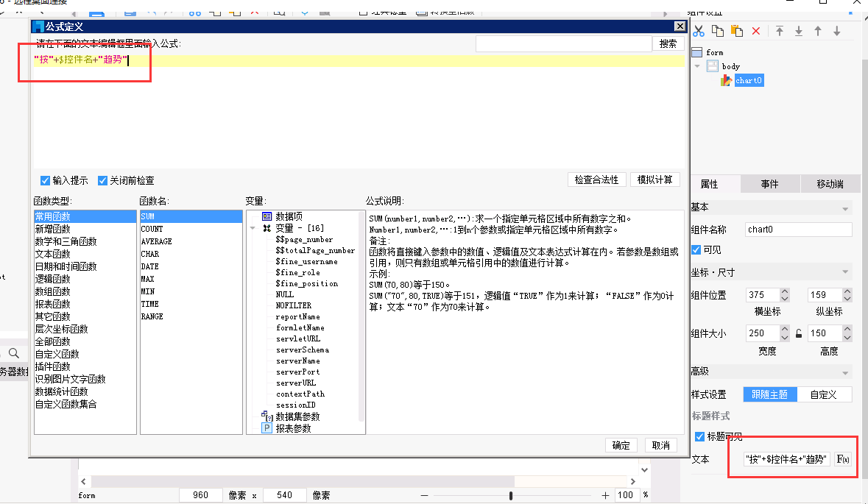Click the zoom in plus icon
Viewport: 868px width, 504px height.
coord(606,496)
